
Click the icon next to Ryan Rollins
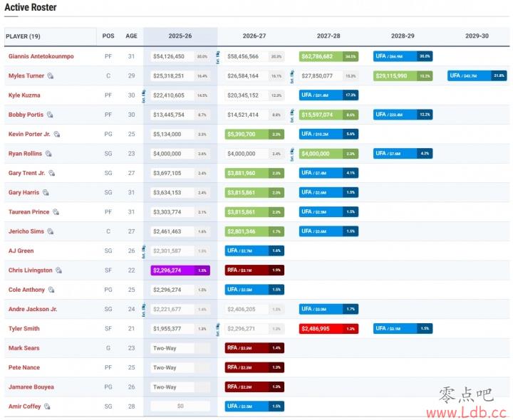[x=48, y=154]
